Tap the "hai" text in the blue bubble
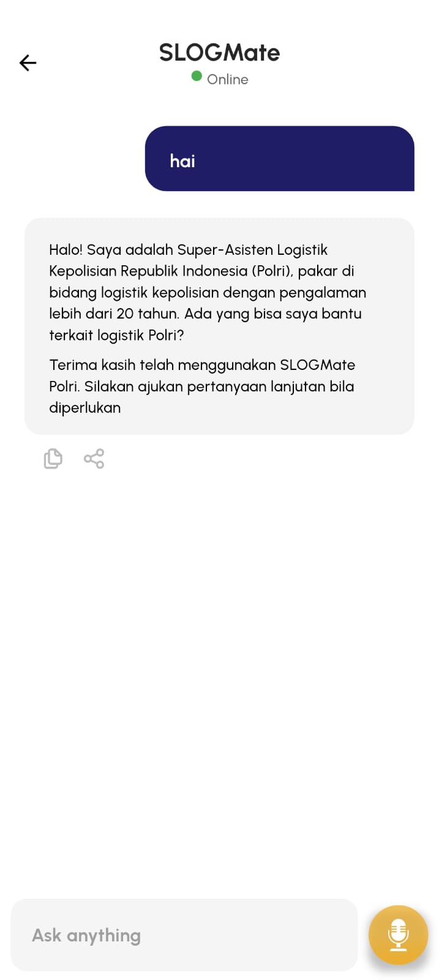The image size is (439, 980). point(182,161)
